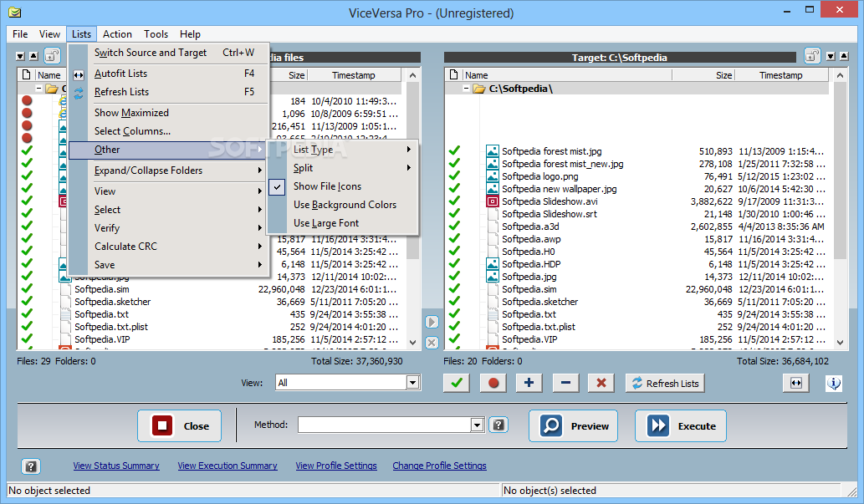Viewport: 864px width, 504px height.
Task: Expand the Verify submenu
Action: (x=169, y=228)
